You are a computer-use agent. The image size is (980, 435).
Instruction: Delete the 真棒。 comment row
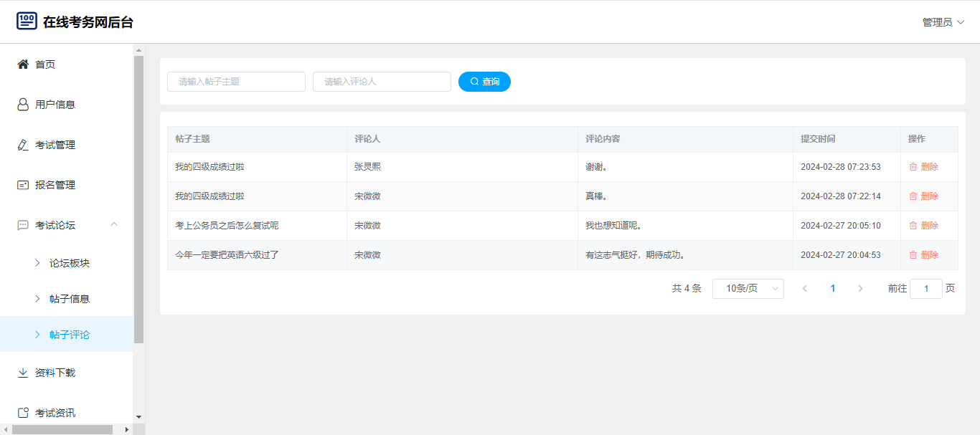click(x=923, y=196)
